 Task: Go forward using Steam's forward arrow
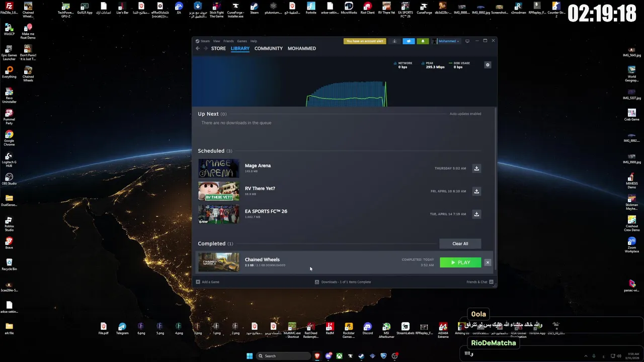pos(205,48)
